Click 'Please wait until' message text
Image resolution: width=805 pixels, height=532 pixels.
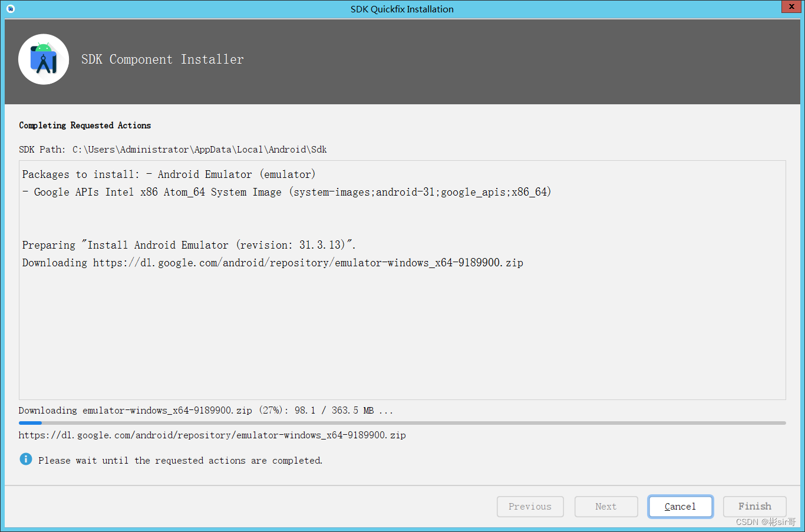180,461
